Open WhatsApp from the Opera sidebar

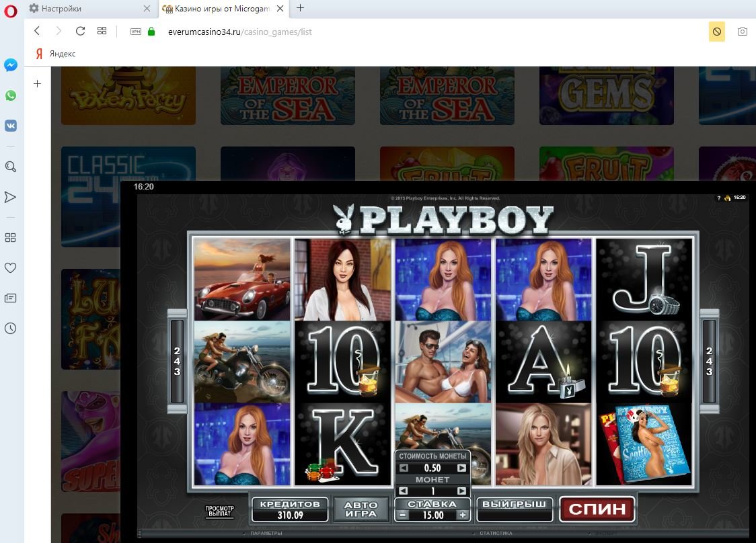pos(11,95)
